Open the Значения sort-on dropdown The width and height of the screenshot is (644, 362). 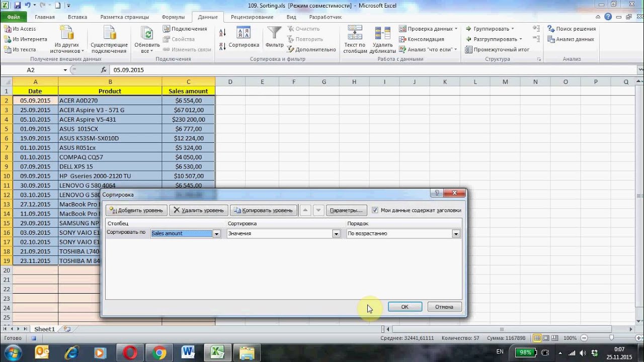(336, 234)
